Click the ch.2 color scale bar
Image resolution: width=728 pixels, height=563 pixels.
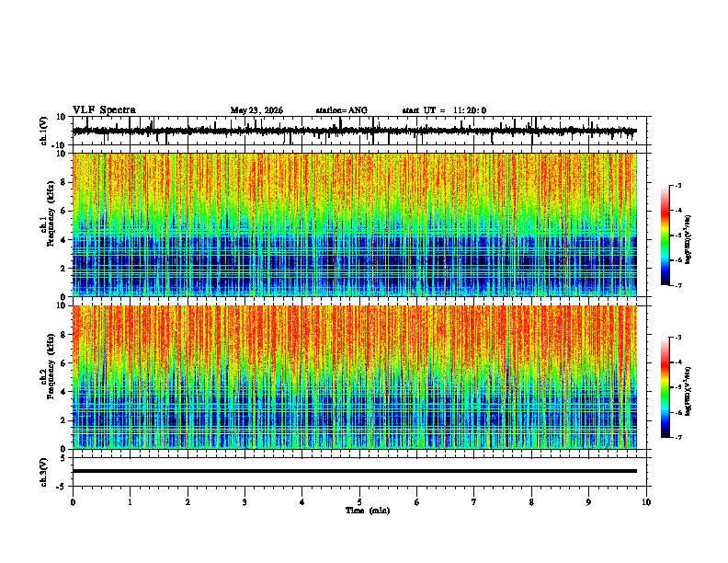(x=665, y=387)
